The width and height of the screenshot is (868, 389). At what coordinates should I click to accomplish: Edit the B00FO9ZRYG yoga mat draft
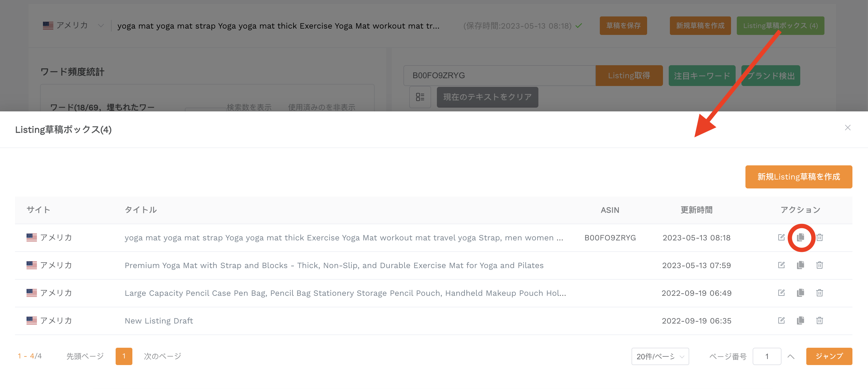pyautogui.click(x=781, y=237)
